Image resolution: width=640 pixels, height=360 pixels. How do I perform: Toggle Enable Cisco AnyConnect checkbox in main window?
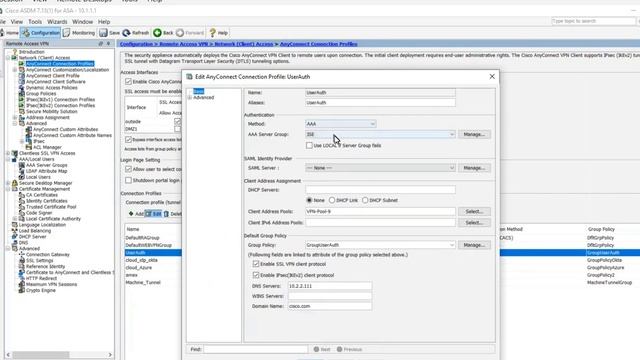[128, 82]
